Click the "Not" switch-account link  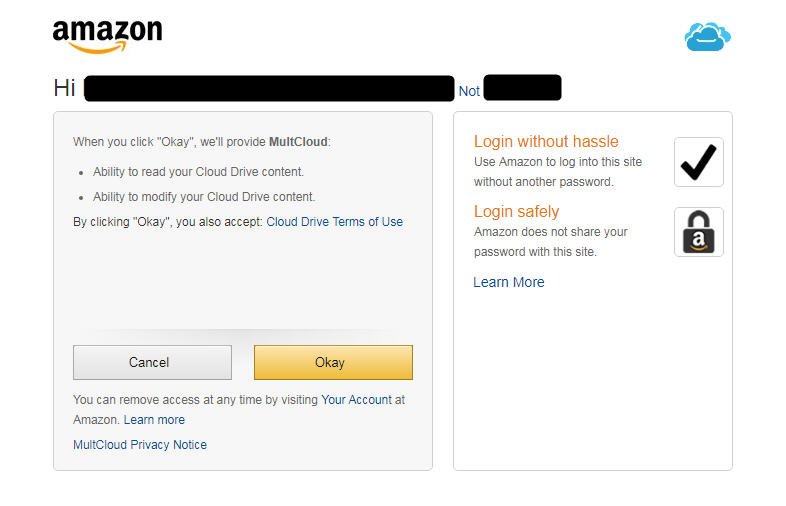469,91
